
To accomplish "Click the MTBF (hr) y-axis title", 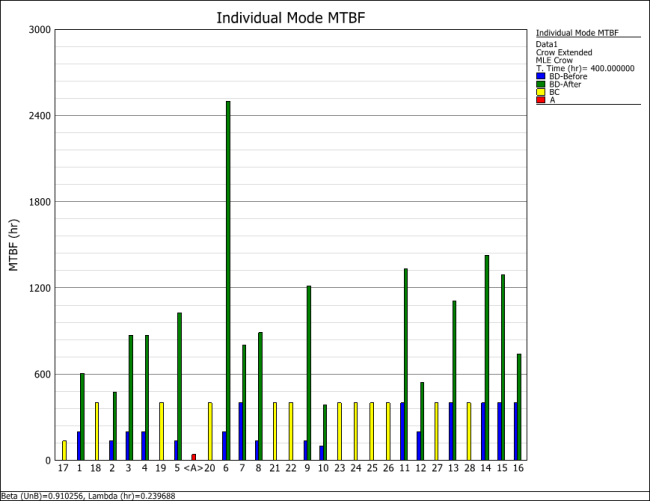I will 14,246.
